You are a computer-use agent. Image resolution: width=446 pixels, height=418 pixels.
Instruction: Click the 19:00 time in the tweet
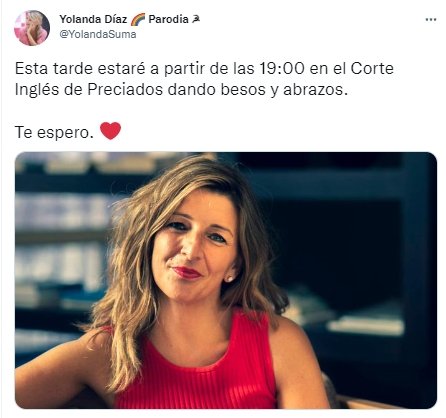tap(282, 69)
